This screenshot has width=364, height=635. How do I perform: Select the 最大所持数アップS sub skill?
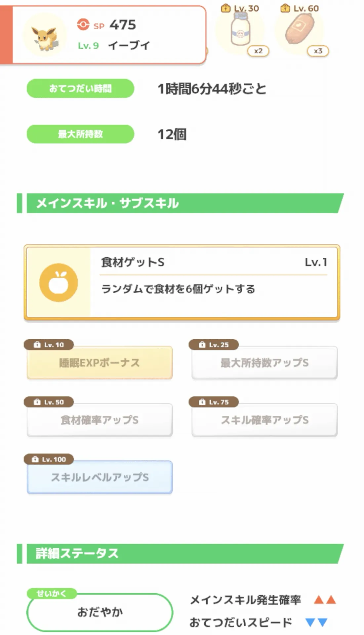coord(264,363)
